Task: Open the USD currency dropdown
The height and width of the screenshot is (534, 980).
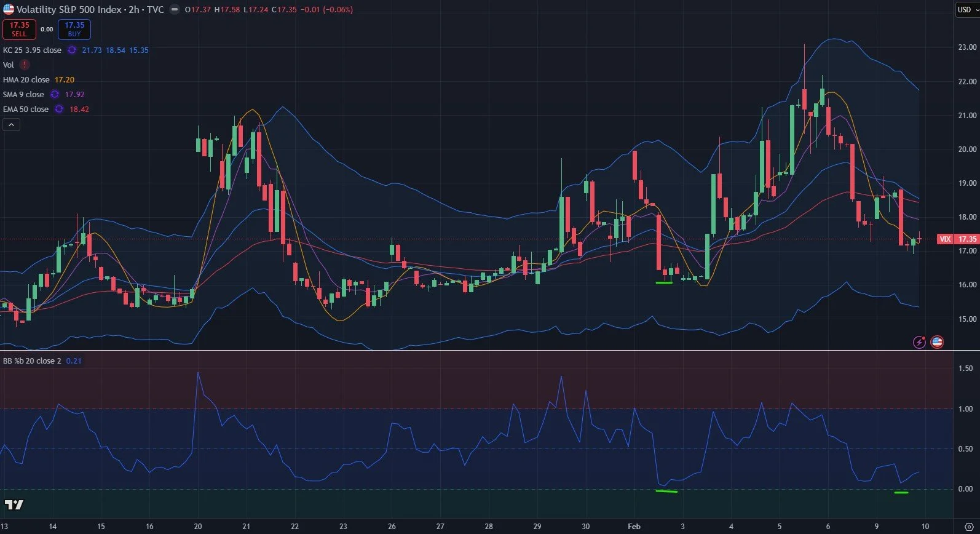Action: coord(967,9)
